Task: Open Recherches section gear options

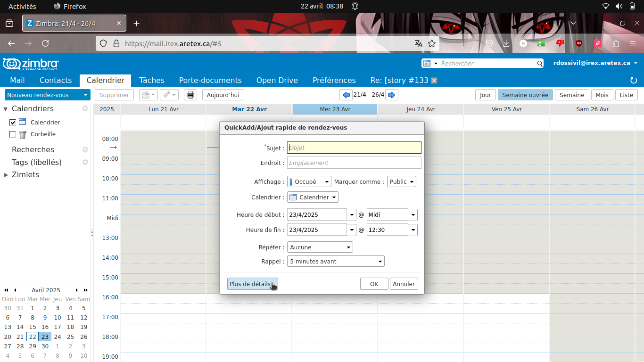Action: point(85,149)
